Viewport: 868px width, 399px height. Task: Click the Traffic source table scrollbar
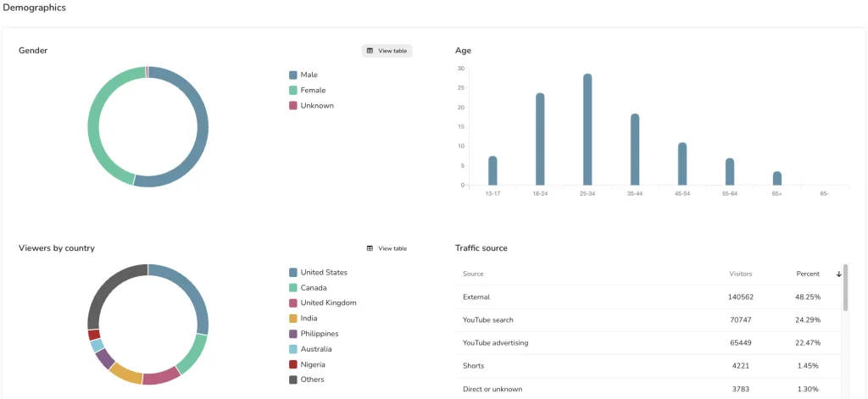[846, 288]
